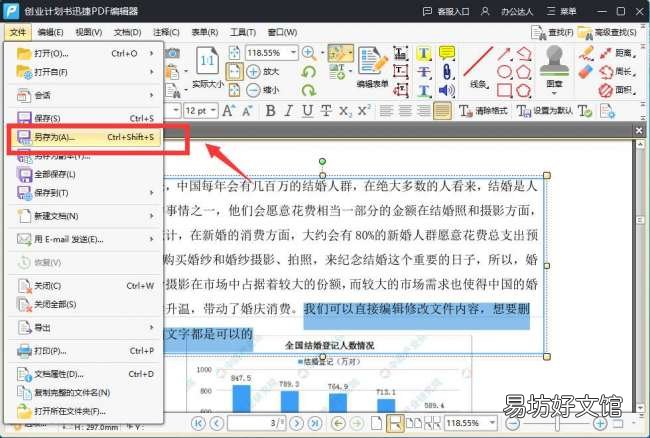Click the 缩小 zoom out minus icon

coord(253,90)
